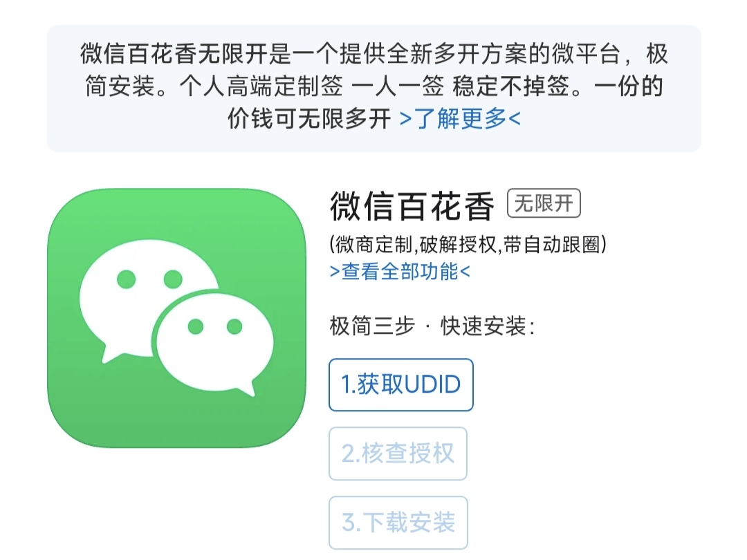Screen dimensions: 747x560
Task: Click the right chevron after 了解更多
Action: pyautogui.click(x=515, y=119)
